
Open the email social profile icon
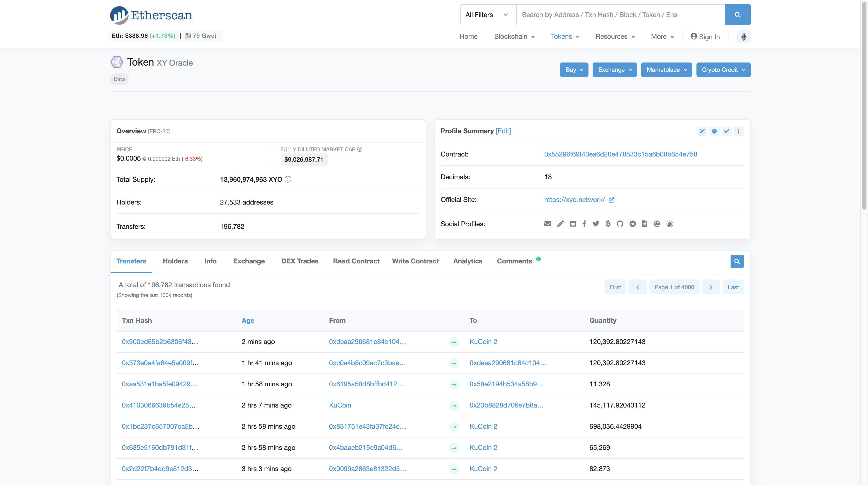tap(548, 224)
